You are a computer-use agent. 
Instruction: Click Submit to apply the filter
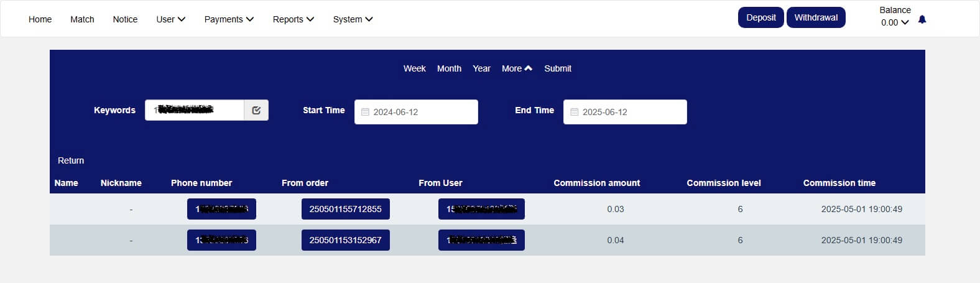pyautogui.click(x=558, y=68)
